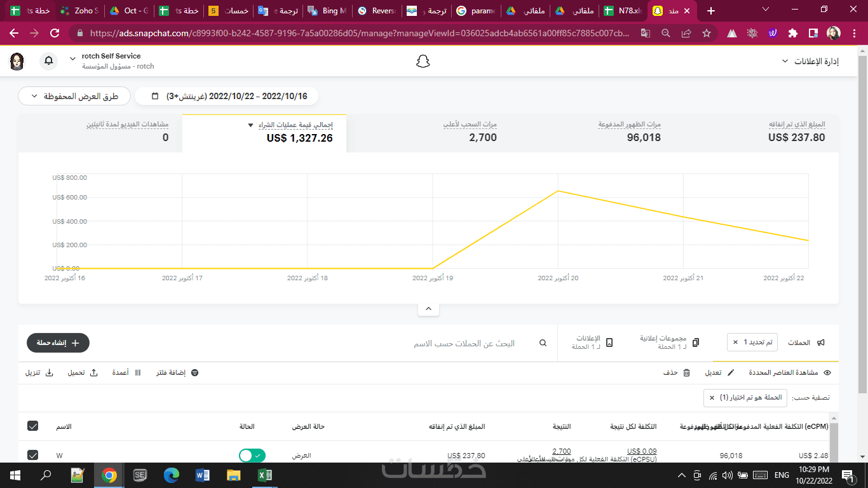The image size is (868, 488).
Task: Click the ENG language indicator in taskbar
Action: point(782,475)
